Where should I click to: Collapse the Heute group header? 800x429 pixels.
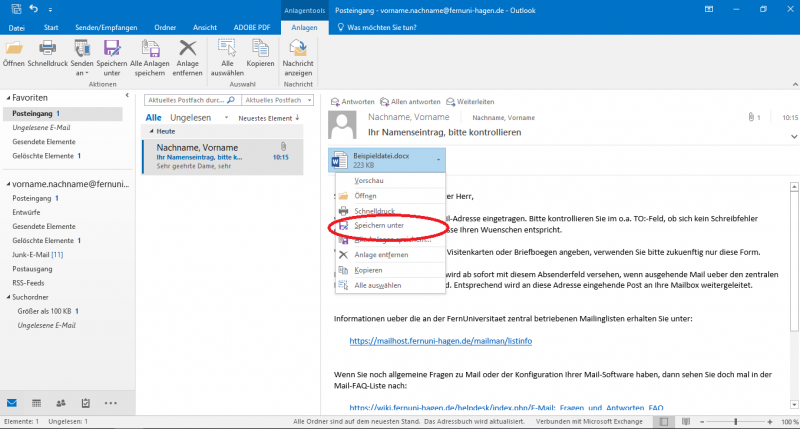[151, 131]
